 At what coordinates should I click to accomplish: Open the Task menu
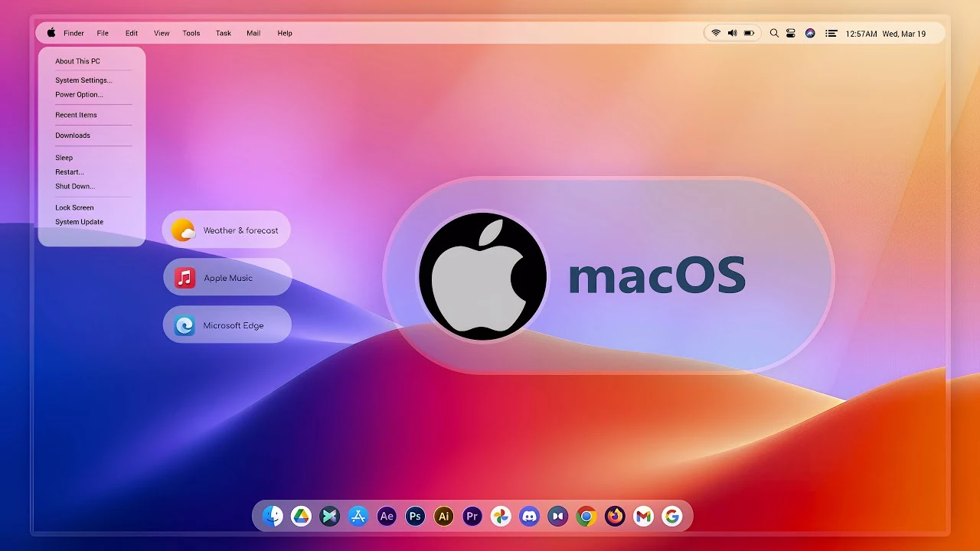tap(224, 33)
